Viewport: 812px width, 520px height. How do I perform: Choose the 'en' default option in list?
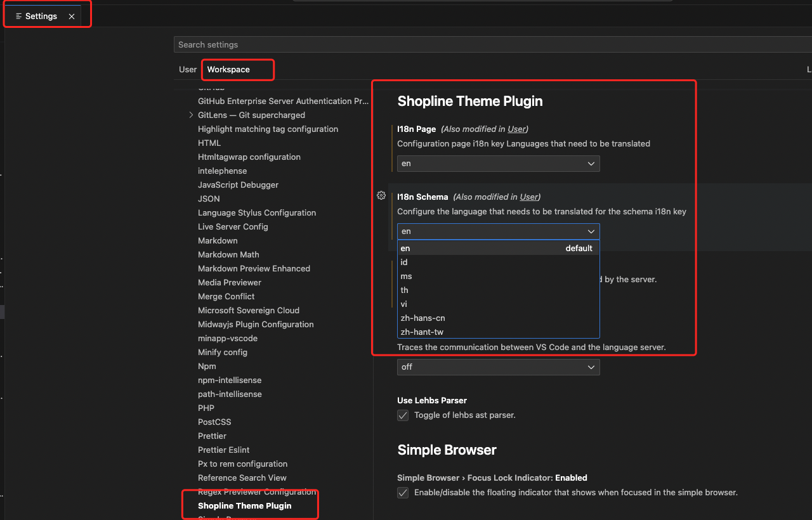click(499, 248)
